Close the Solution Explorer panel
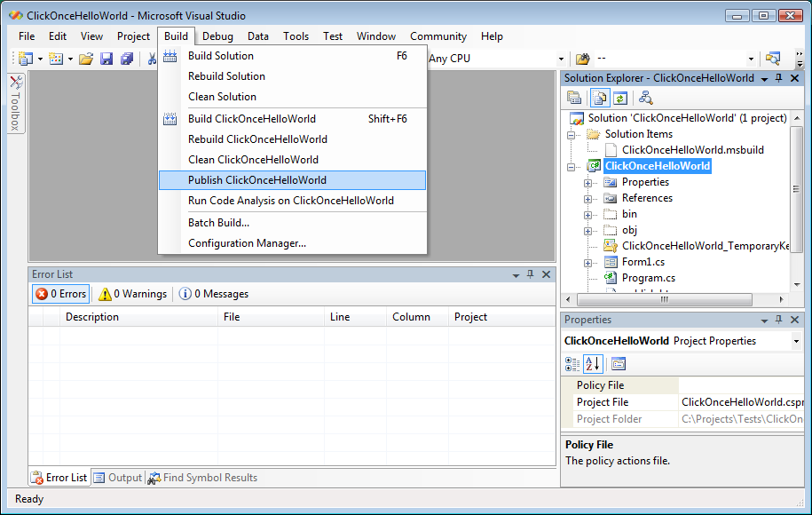Image resolution: width=812 pixels, height=515 pixels. (x=795, y=78)
